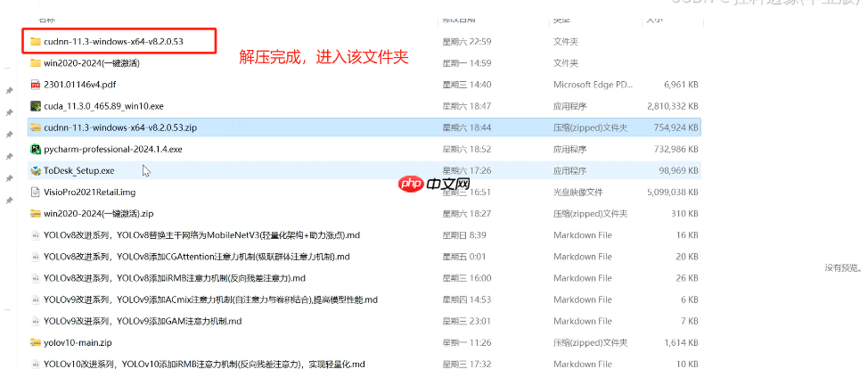This screenshot has height=369, width=868.
Task: Click the date 星期五 0:01
Action: pyautogui.click(x=464, y=257)
